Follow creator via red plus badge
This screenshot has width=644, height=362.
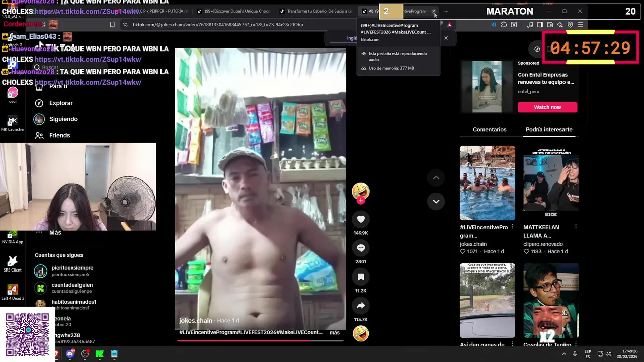(361, 200)
